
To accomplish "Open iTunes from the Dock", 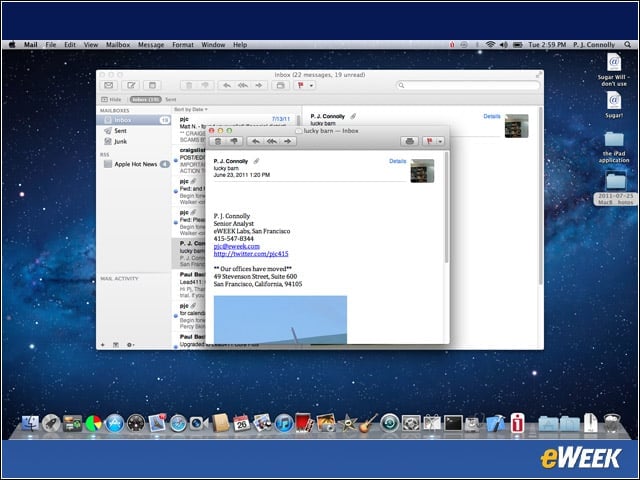I will 284,423.
